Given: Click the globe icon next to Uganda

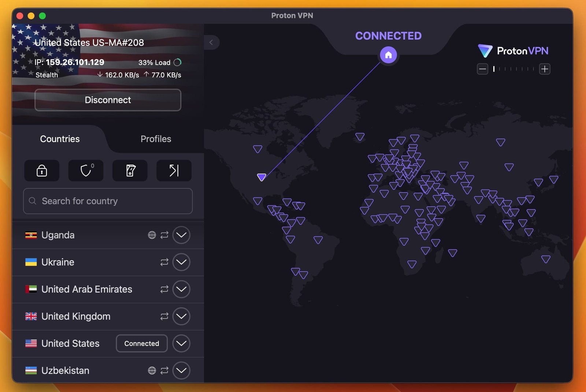Looking at the screenshot, I should click(153, 235).
